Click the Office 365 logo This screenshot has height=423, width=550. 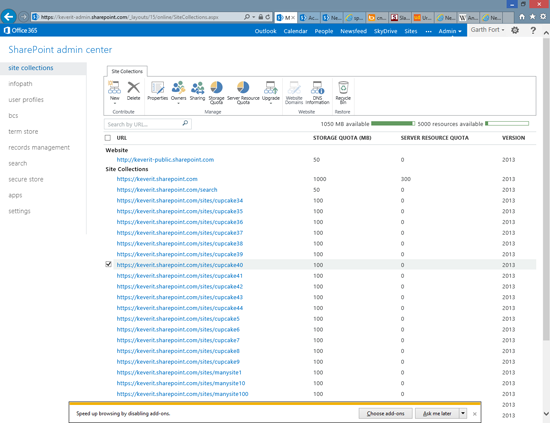click(x=20, y=30)
